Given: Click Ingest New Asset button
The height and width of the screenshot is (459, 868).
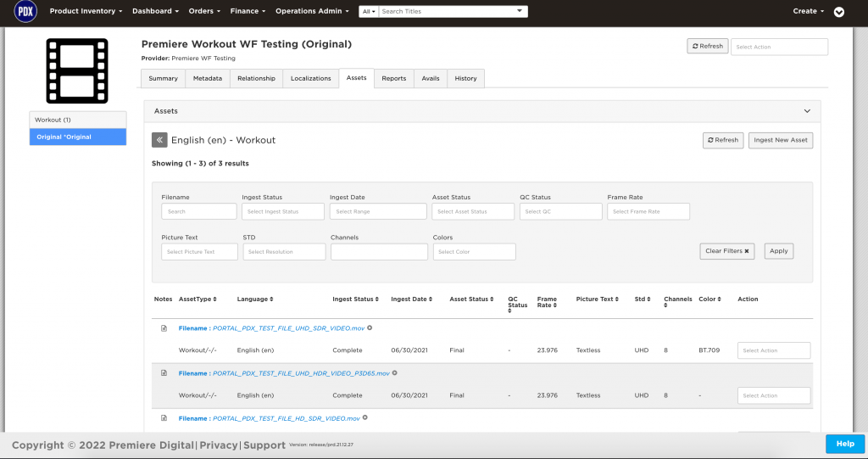Looking at the screenshot, I should tap(781, 140).
